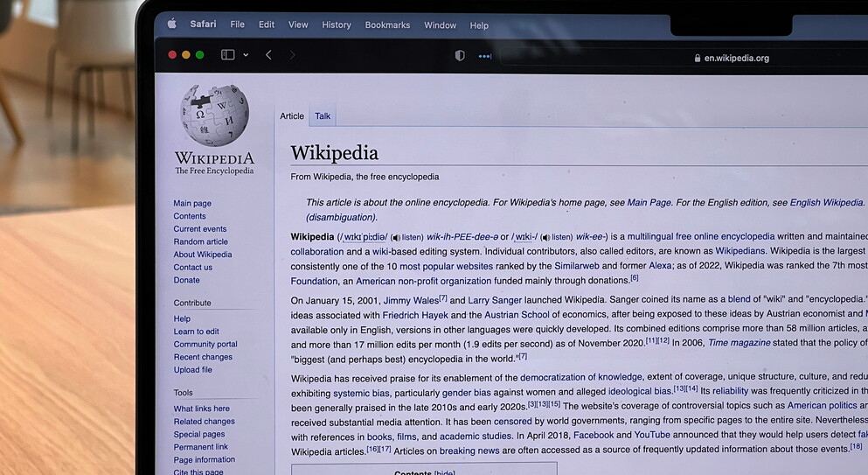
Task: Open the Bookmarks menu
Action: [387, 25]
